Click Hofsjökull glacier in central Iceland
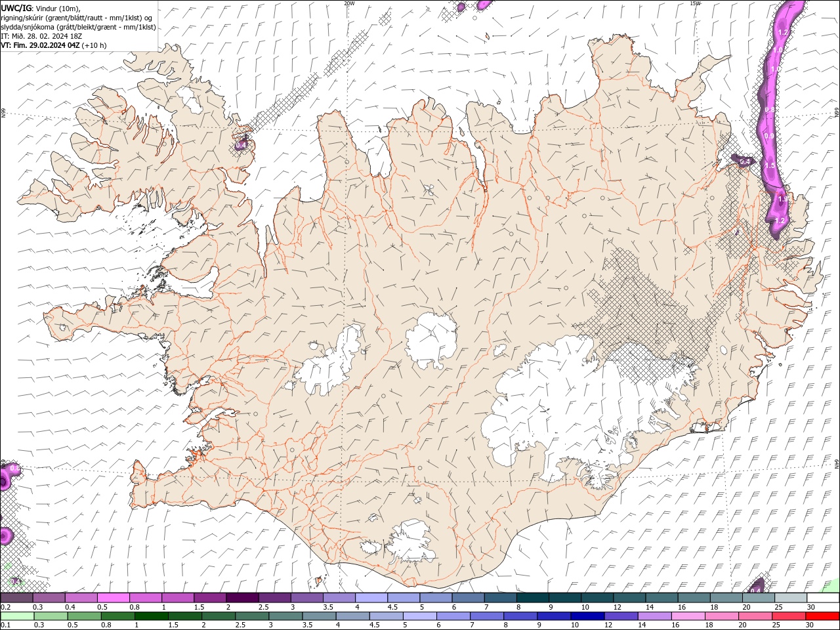840x630 pixels. pyautogui.click(x=431, y=341)
